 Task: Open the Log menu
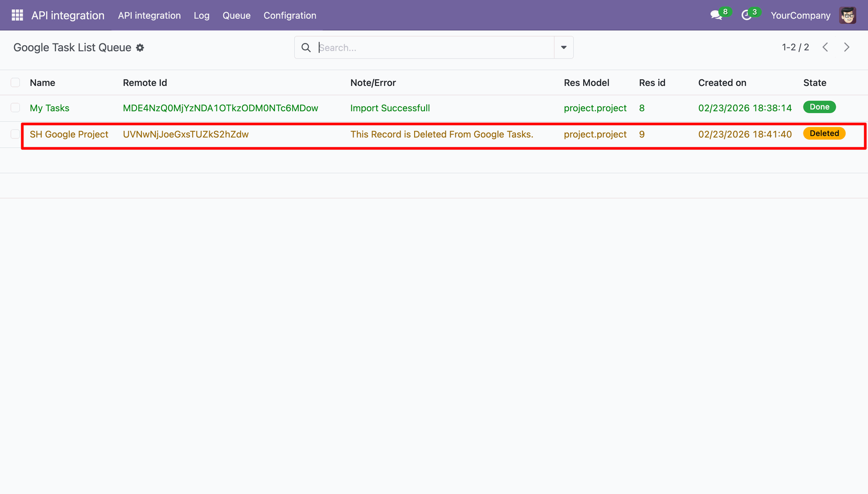point(202,15)
